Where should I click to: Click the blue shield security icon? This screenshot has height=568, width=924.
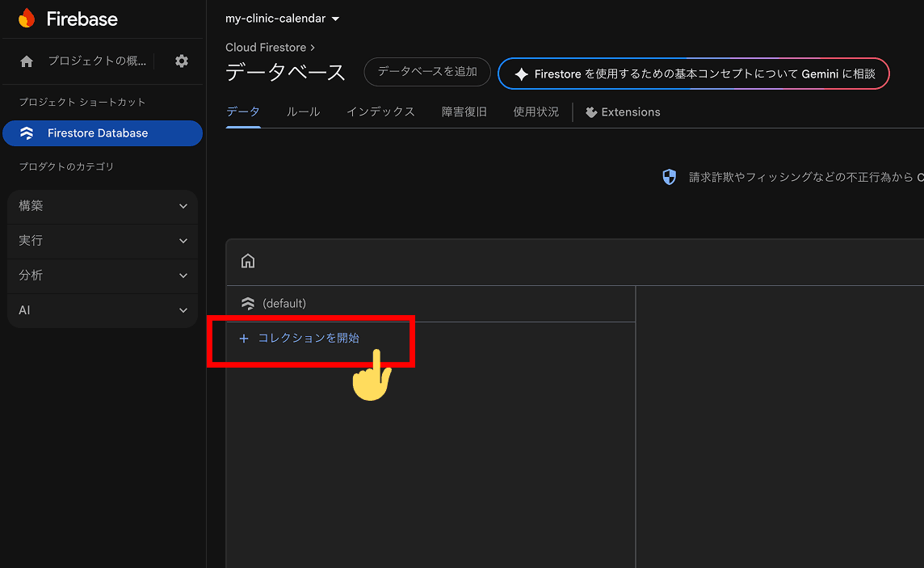[669, 177]
